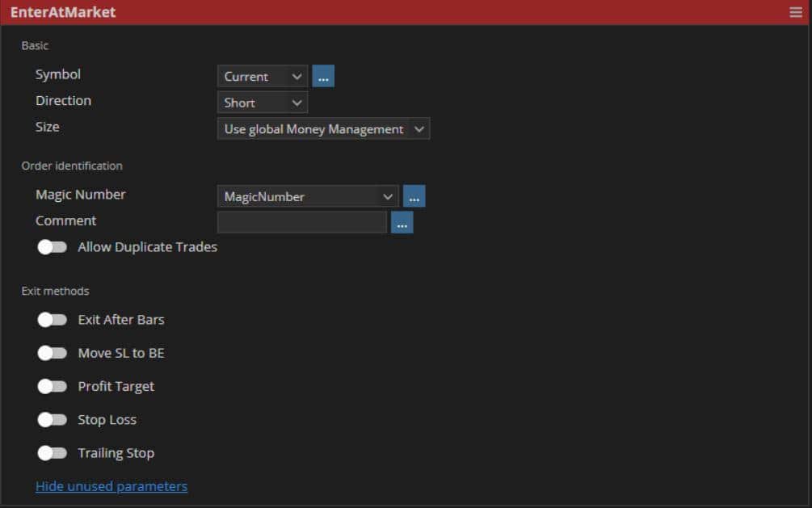This screenshot has height=508, width=812.
Task: Click the Hide unused parameters link
Action: 111,486
